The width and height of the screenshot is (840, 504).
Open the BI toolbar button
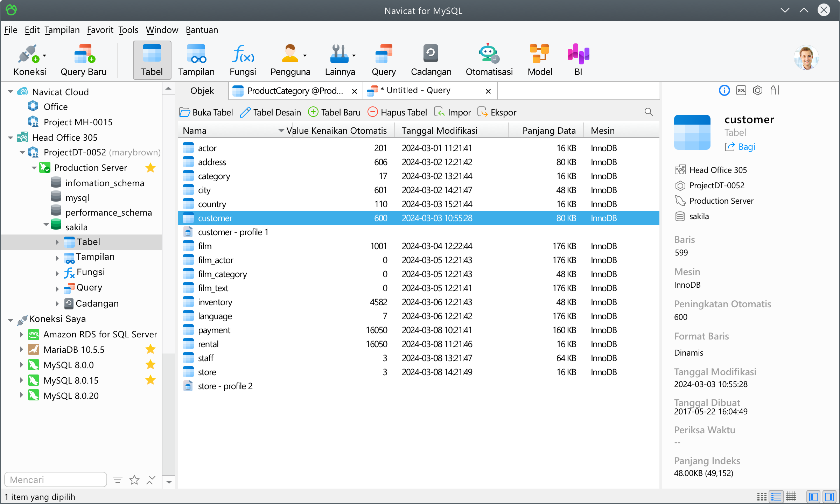[x=578, y=60]
